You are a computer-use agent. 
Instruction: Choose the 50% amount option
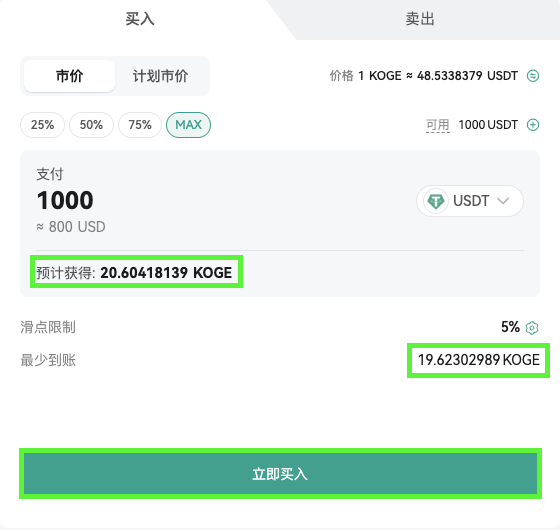tap(91, 125)
